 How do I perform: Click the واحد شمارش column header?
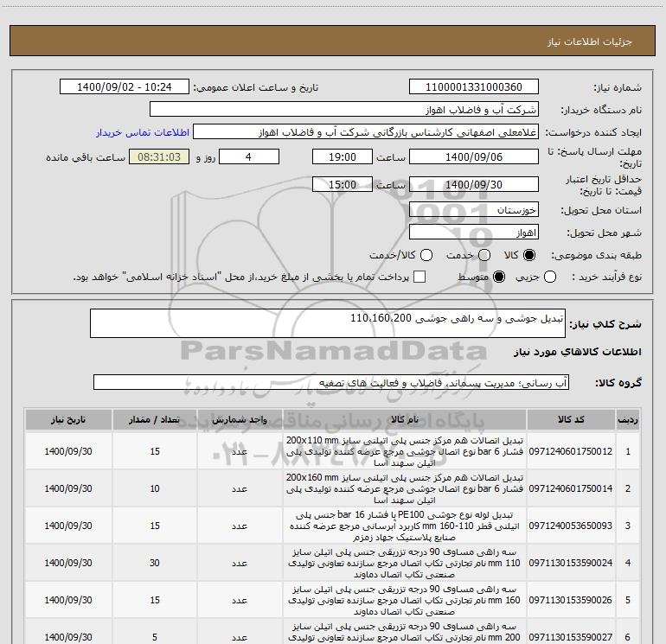(240, 419)
